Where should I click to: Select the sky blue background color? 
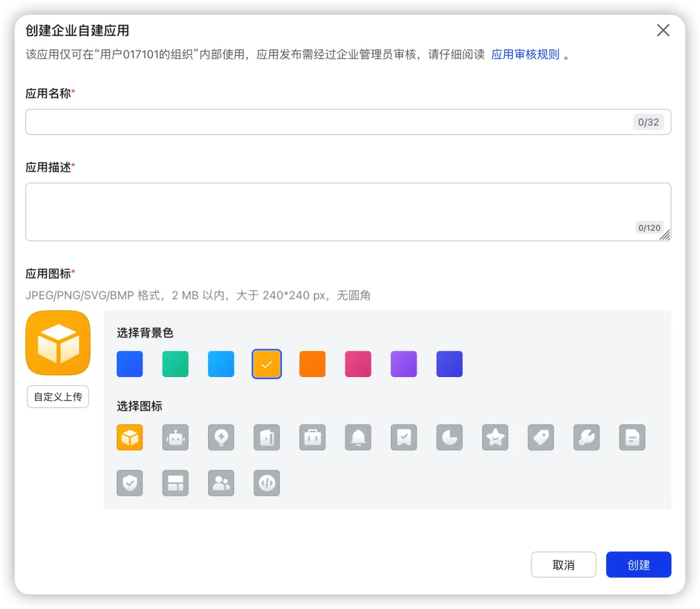pyautogui.click(x=221, y=364)
